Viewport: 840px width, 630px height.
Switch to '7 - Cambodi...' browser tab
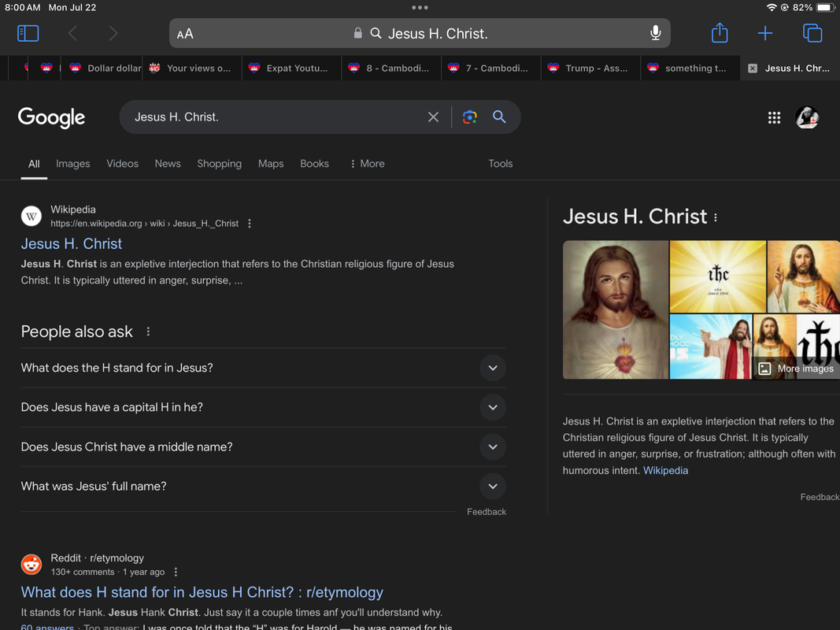[491, 68]
